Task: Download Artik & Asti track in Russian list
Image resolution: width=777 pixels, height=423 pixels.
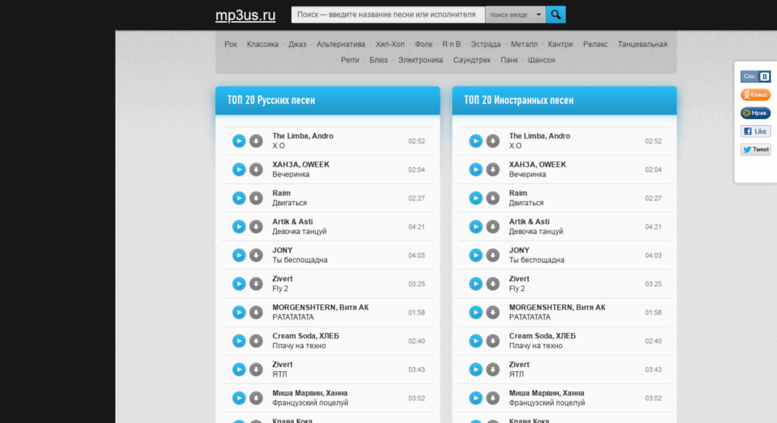Action: point(256,227)
